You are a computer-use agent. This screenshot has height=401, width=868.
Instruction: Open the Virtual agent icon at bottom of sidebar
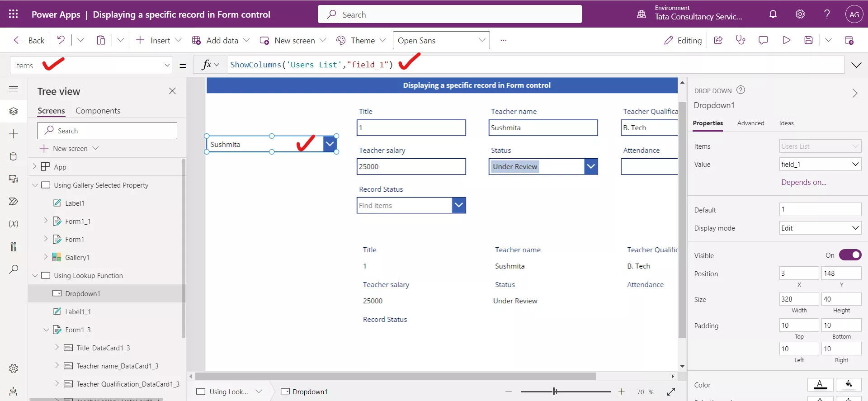14,392
